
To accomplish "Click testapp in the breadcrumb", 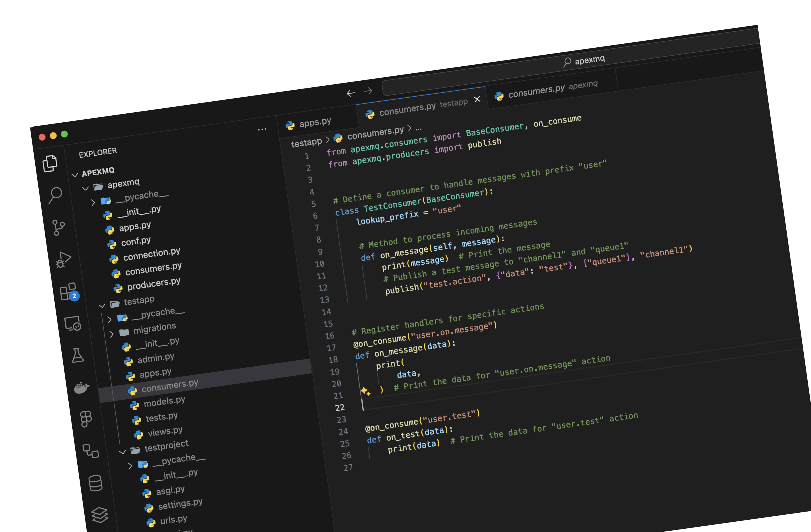I will 306,142.
